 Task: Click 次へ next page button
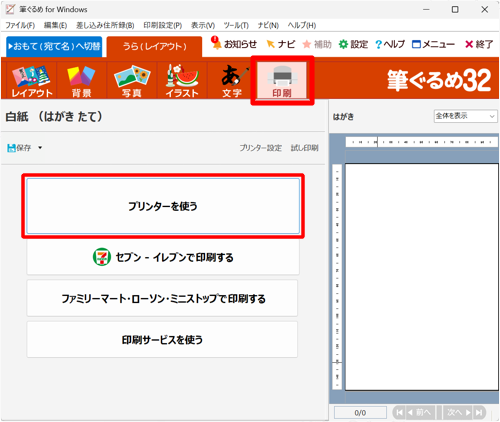tap(458, 413)
